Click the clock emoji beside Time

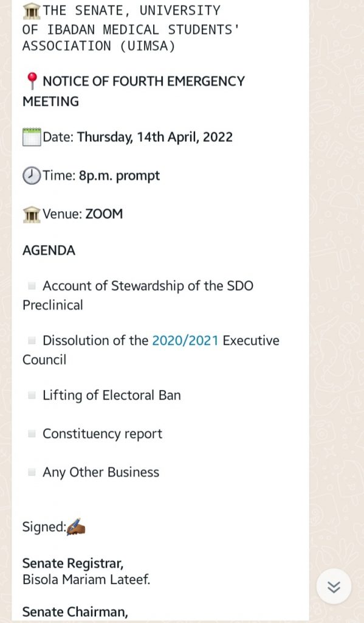click(x=32, y=176)
